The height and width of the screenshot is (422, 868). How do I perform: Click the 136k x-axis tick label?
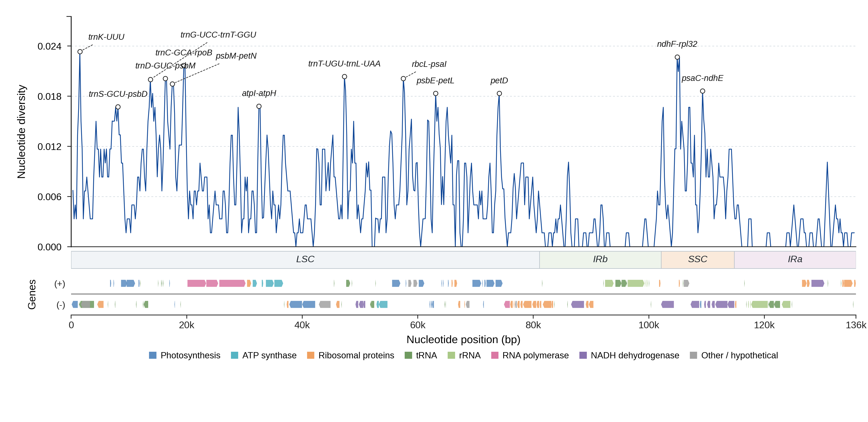point(856,325)
